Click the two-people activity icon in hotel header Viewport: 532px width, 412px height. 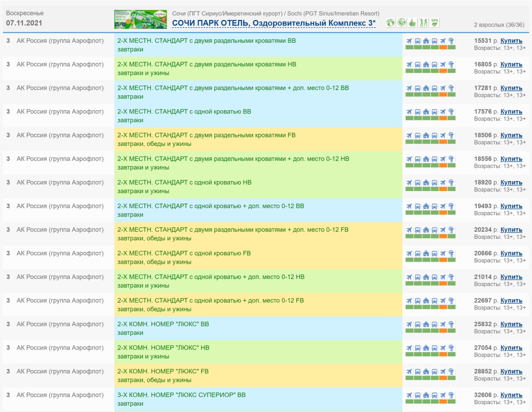[424, 22]
